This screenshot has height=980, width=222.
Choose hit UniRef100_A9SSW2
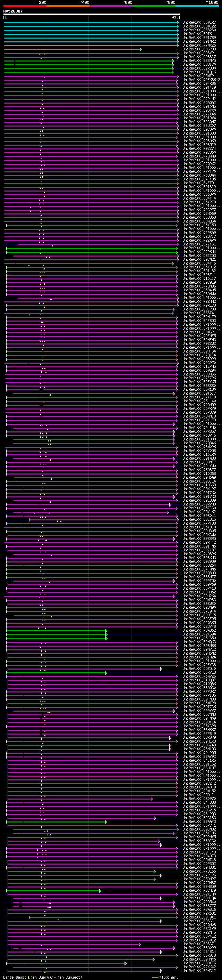point(199,343)
